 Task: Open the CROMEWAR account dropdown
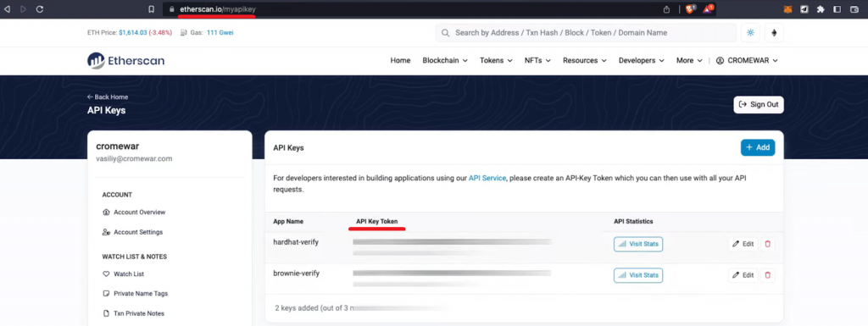[747, 60]
